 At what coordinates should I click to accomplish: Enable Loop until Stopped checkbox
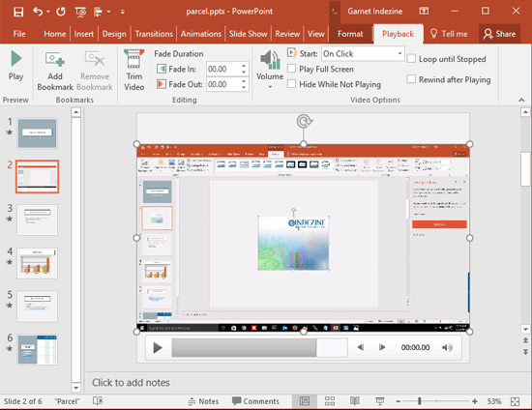pyautogui.click(x=411, y=58)
